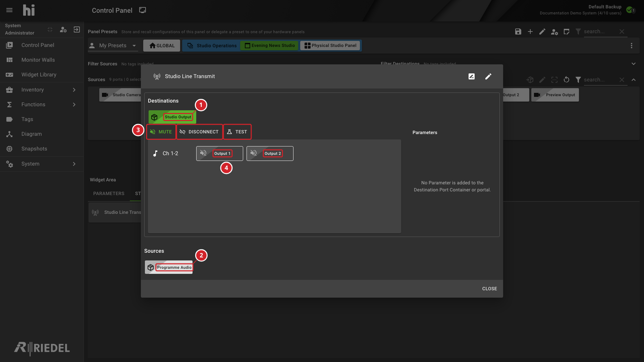
Task: Click the collapse arrows icon in sidebar header
Action: 50,29
